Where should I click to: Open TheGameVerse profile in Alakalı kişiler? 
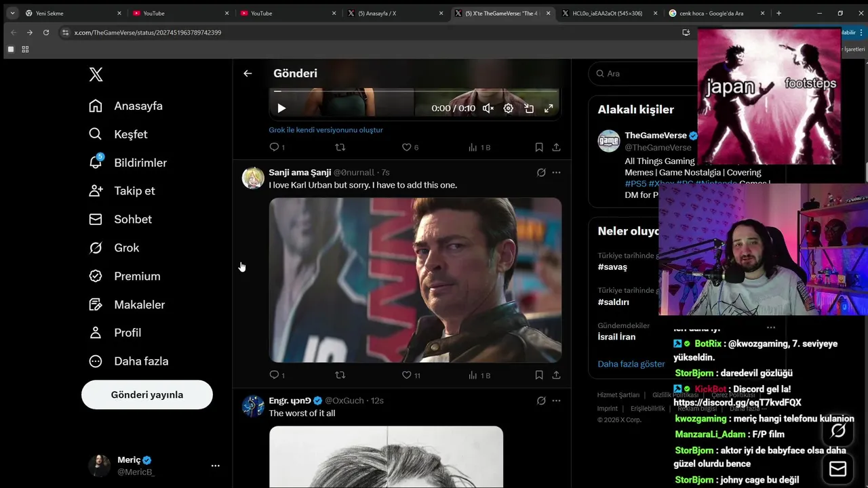[x=656, y=136]
